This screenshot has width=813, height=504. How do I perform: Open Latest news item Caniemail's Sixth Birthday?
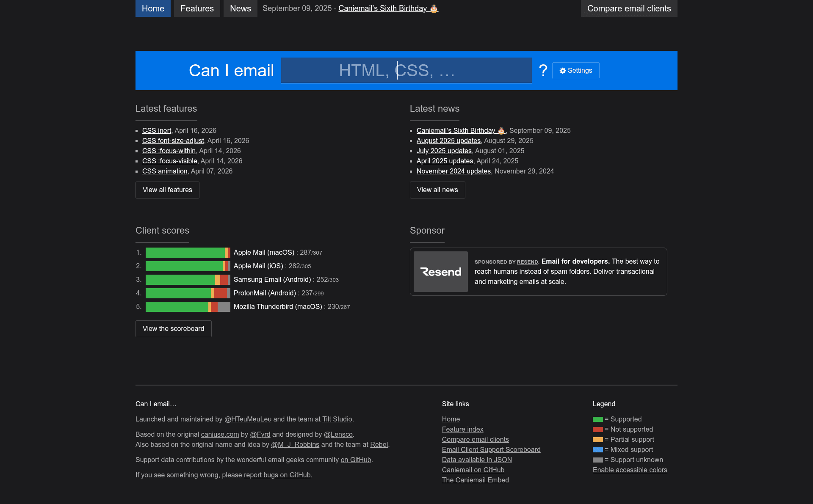coord(461,131)
